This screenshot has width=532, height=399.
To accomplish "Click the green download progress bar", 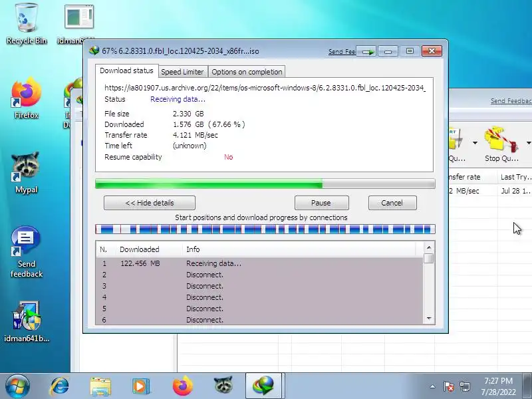I will (x=265, y=184).
